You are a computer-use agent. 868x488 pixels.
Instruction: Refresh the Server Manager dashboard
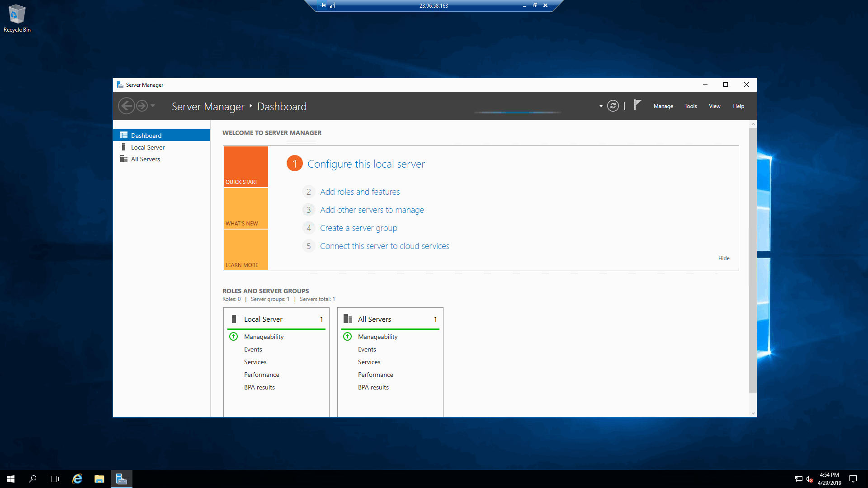613,106
